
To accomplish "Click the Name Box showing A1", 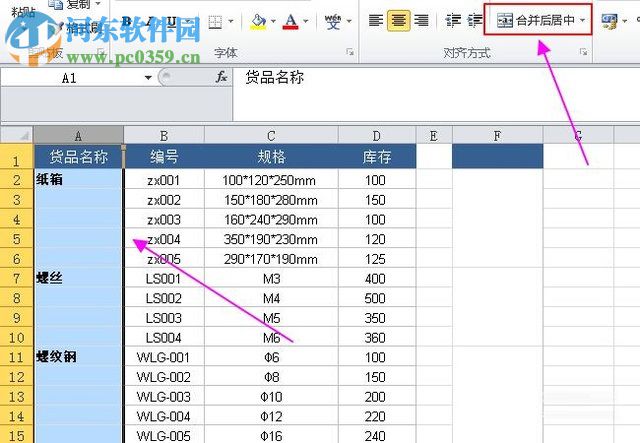I will pos(69,78).
